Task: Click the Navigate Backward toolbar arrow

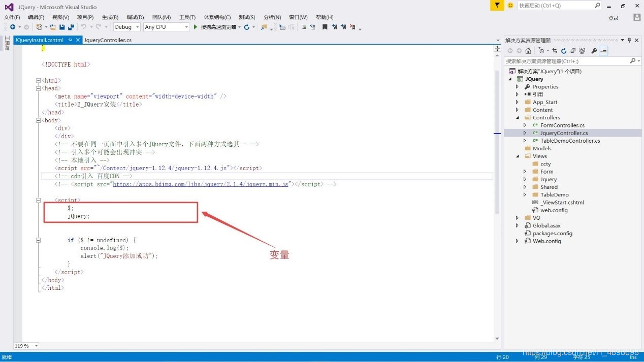Action: tap(12, 27)
